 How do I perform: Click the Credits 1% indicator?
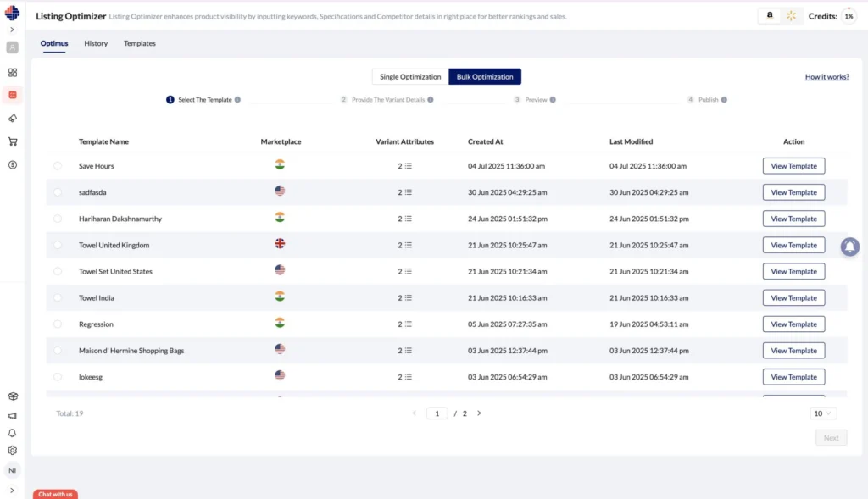pyautogui.click(x=849, y=16)
